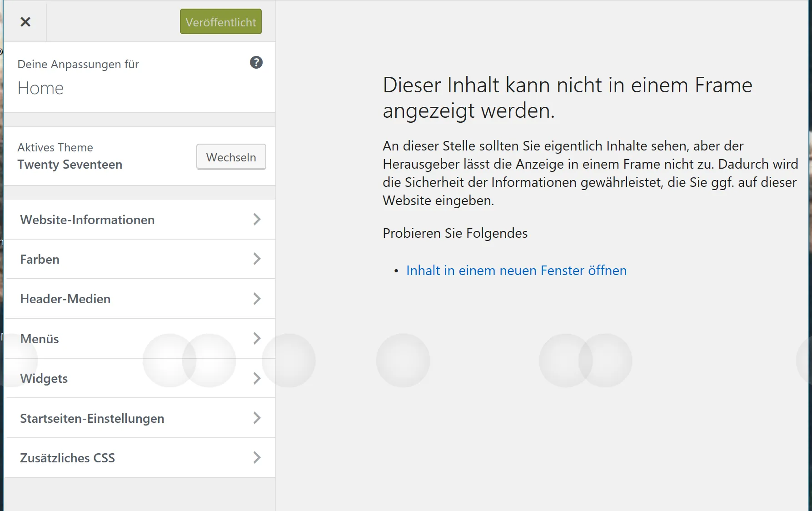Viewport: 812px width, 511px height.
Task: Open the Menüs section
Action: pyautogui.click(x=139, y=339)
